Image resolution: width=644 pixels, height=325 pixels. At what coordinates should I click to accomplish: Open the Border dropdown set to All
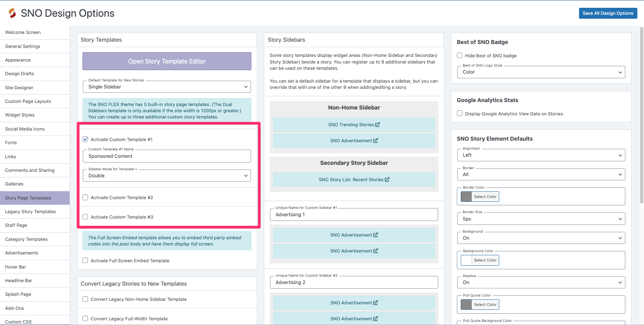[541, 175]
